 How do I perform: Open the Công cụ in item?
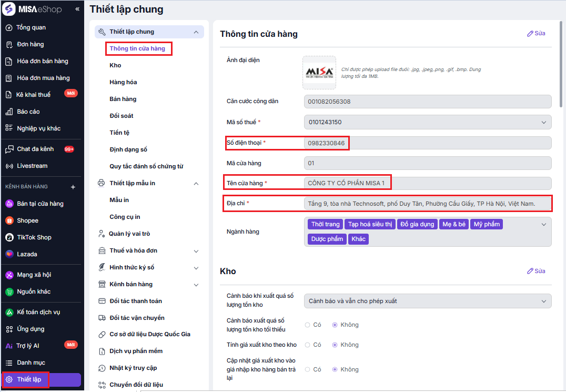point(125,217)
